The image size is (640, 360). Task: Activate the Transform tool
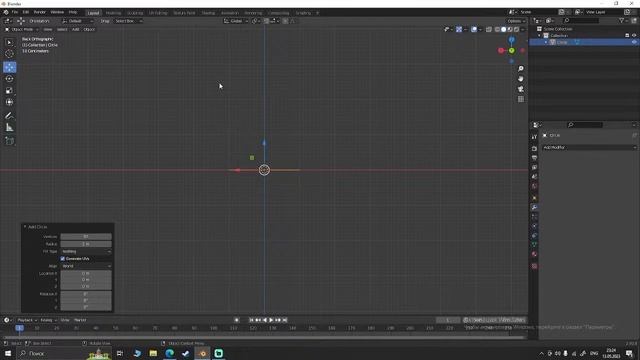tap(9, 102)
